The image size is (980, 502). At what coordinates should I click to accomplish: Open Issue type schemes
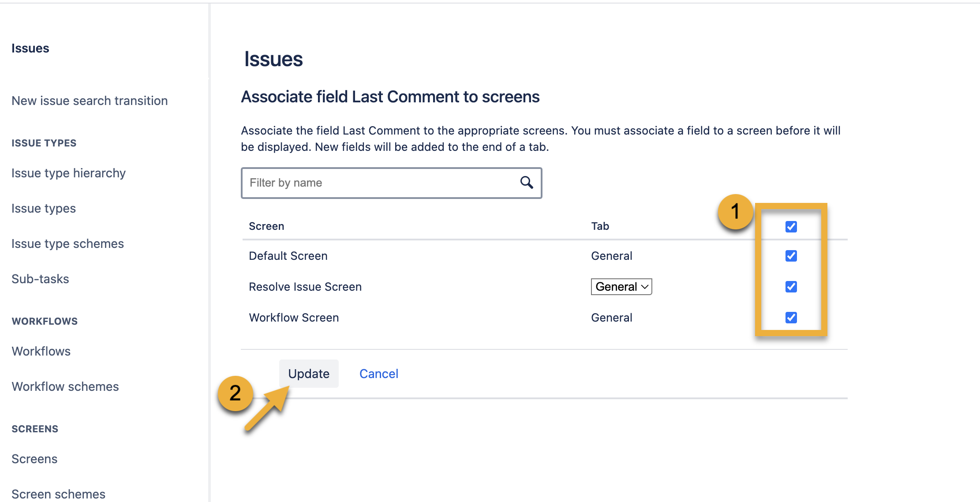tap(67, 243)
